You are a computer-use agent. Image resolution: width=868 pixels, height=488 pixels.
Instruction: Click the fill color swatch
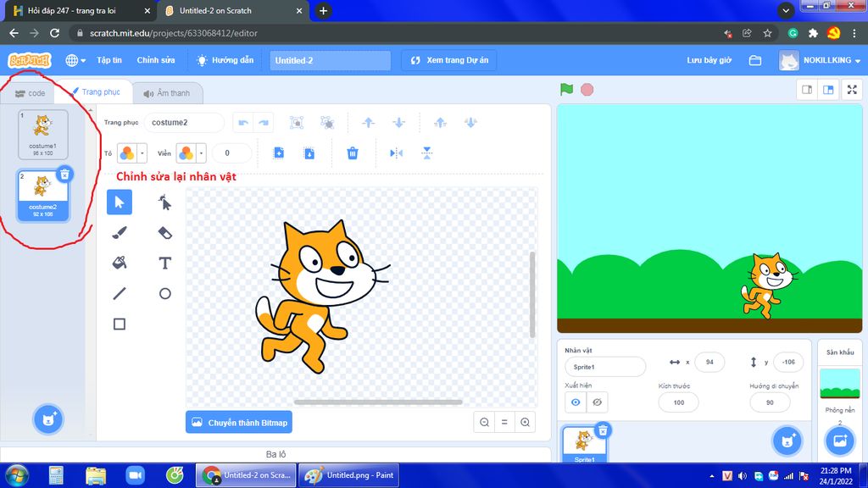127,152
